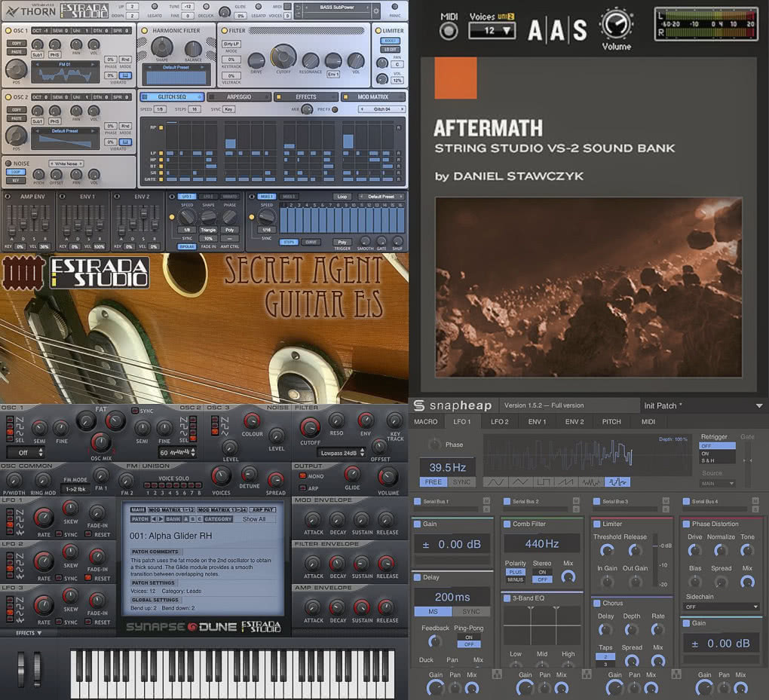
Task: Click the DUNE filter Cutoff knob
Action: point(310,427)
